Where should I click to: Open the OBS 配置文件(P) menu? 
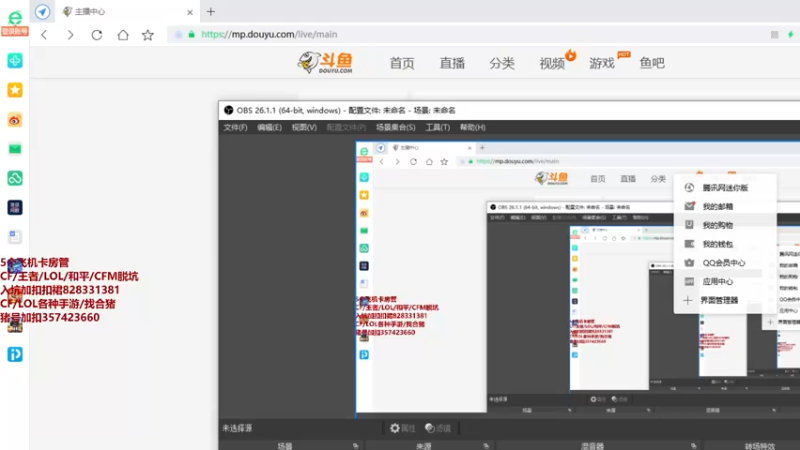(346, 128)
